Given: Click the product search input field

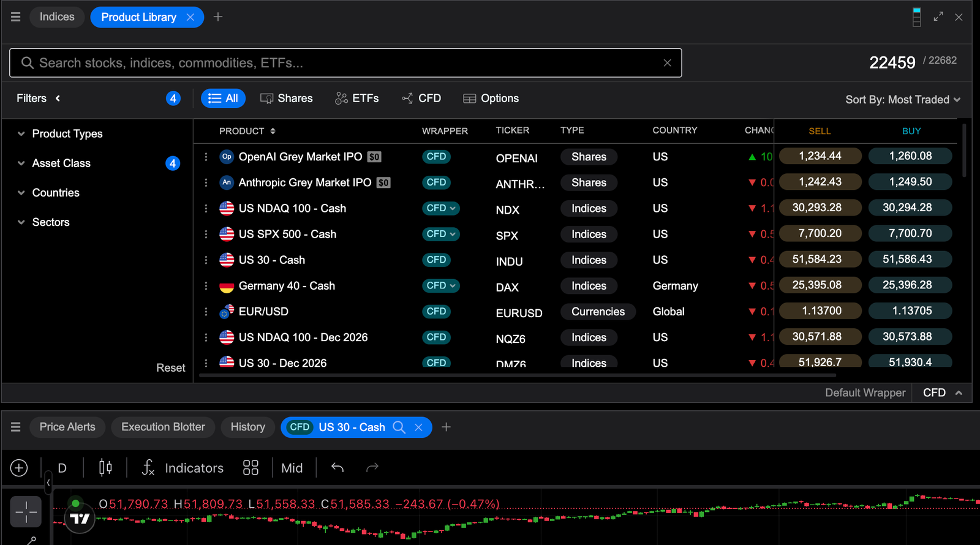Looking at the screenshot, I should point(345,62).
